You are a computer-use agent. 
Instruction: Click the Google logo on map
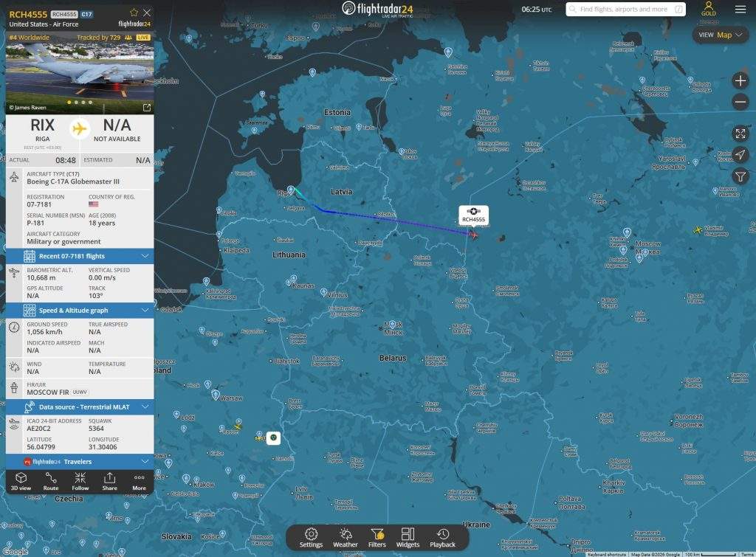15,552
